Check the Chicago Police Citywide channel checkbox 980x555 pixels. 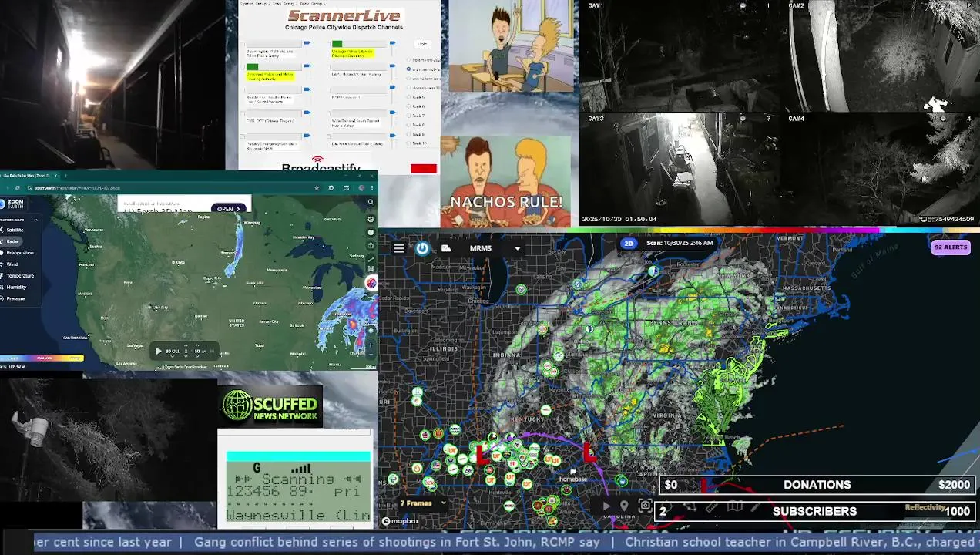tap(328, 44)
